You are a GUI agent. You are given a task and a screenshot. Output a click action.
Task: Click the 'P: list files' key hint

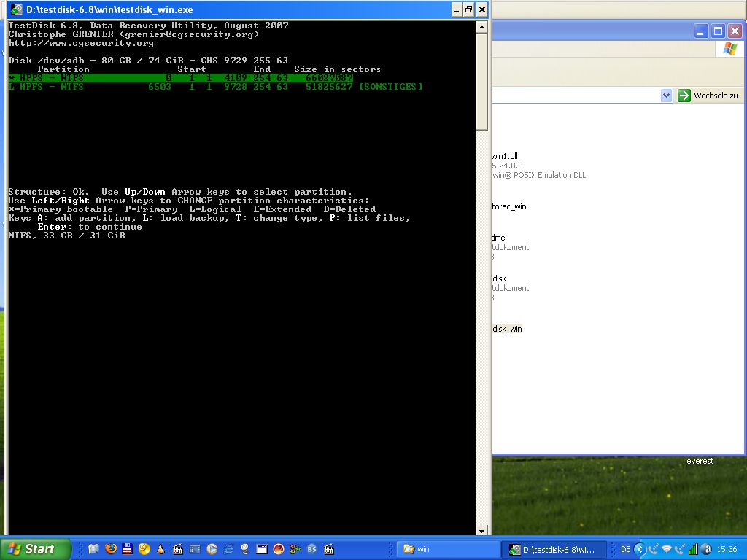click(x=370, y=218)
